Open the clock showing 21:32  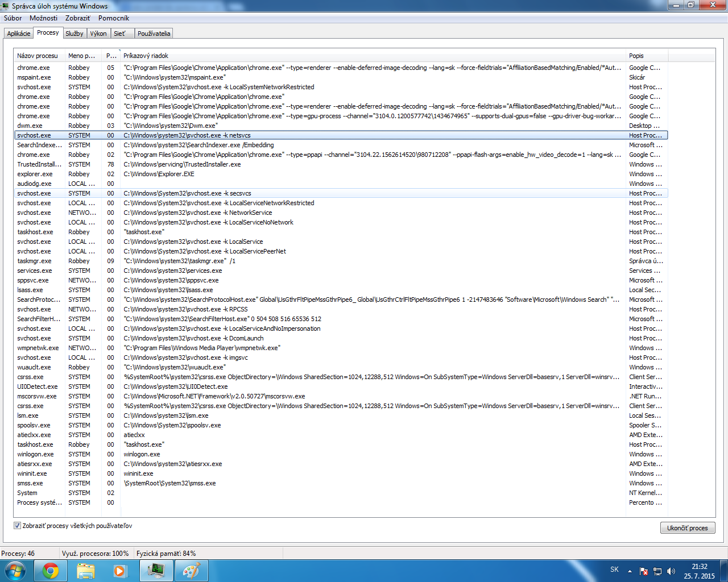[700, 571]
